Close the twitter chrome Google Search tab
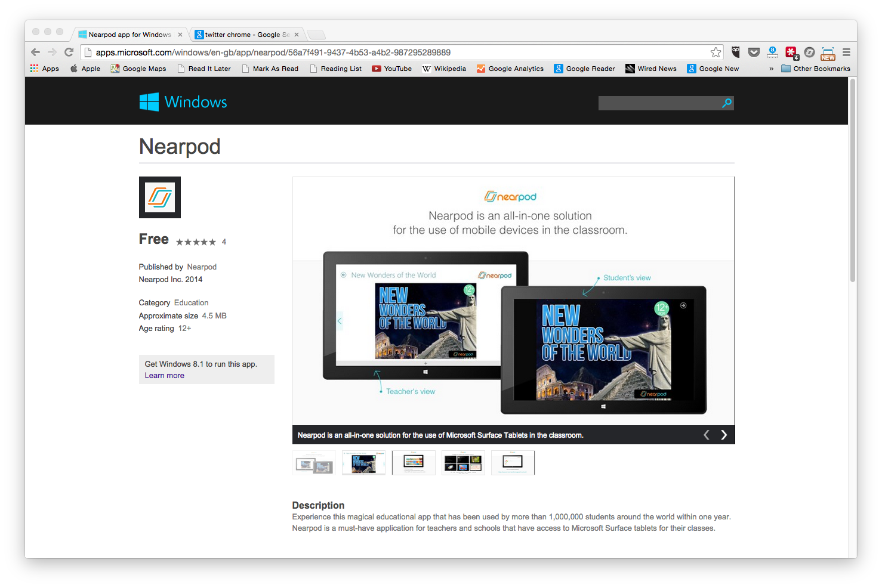 (297, 35)
